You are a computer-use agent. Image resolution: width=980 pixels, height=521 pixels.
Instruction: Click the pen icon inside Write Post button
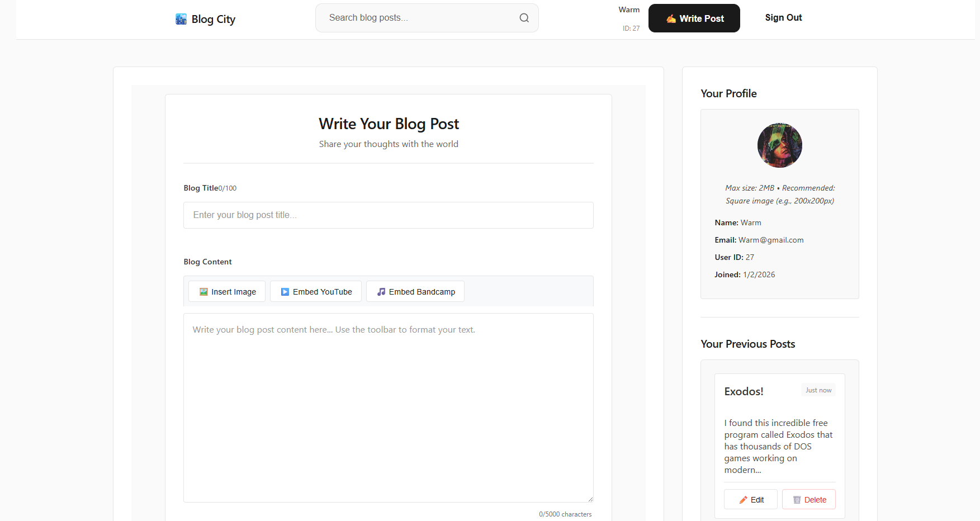tap(670, 18)
